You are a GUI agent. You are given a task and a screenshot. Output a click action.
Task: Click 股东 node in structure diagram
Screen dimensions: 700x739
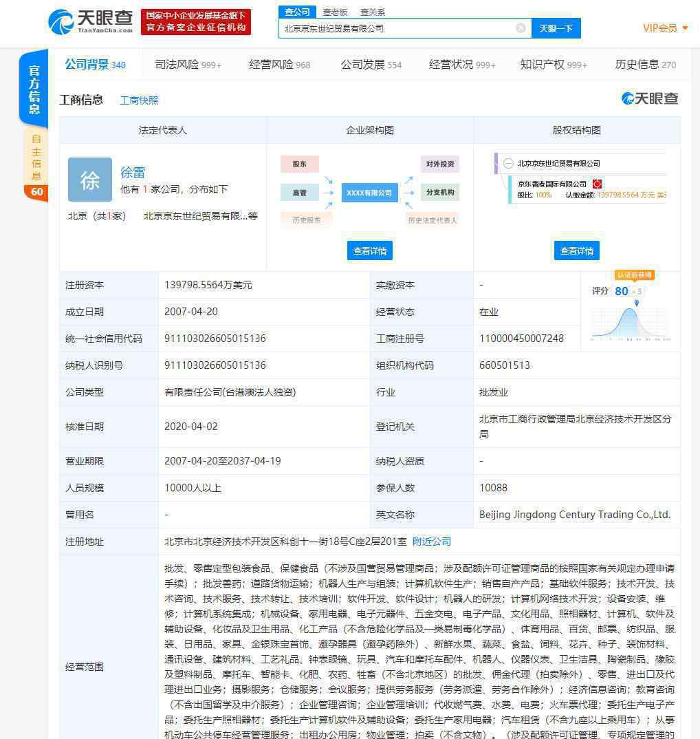300,164
